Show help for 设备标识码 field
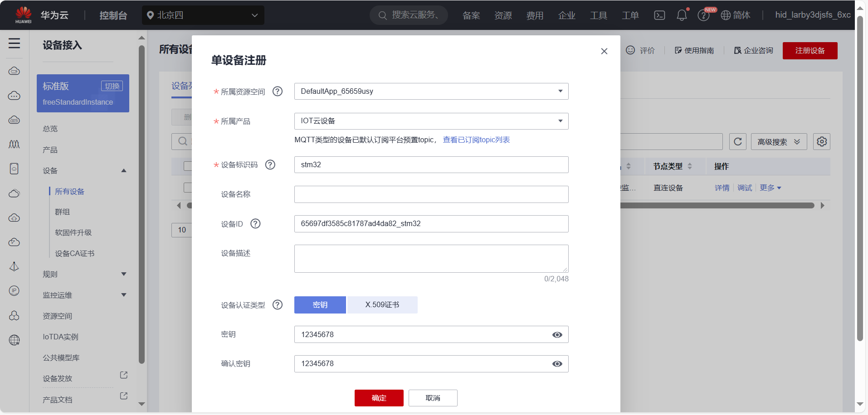The image size is (868, 415). pos(270,164)
